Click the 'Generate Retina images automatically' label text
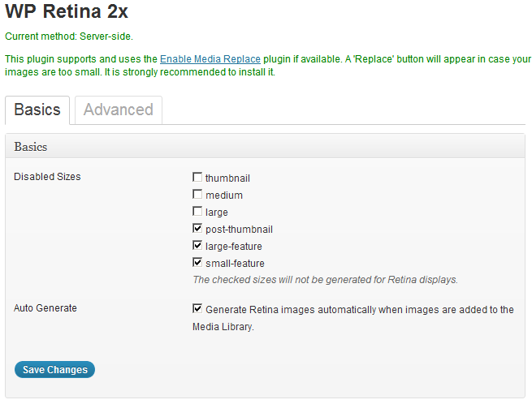The height and width of the screenshot is (404, 532). 359,310
